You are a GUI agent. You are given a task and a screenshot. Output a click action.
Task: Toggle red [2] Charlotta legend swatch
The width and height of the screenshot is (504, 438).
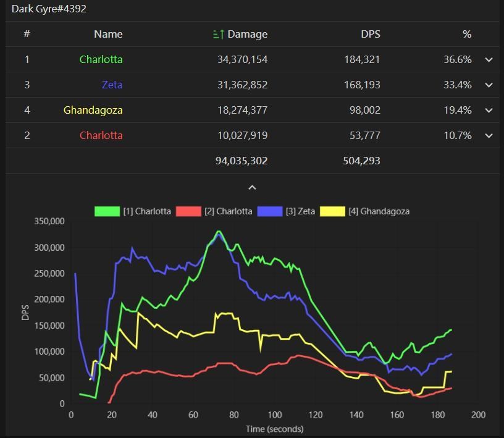[x=188, y=211]
